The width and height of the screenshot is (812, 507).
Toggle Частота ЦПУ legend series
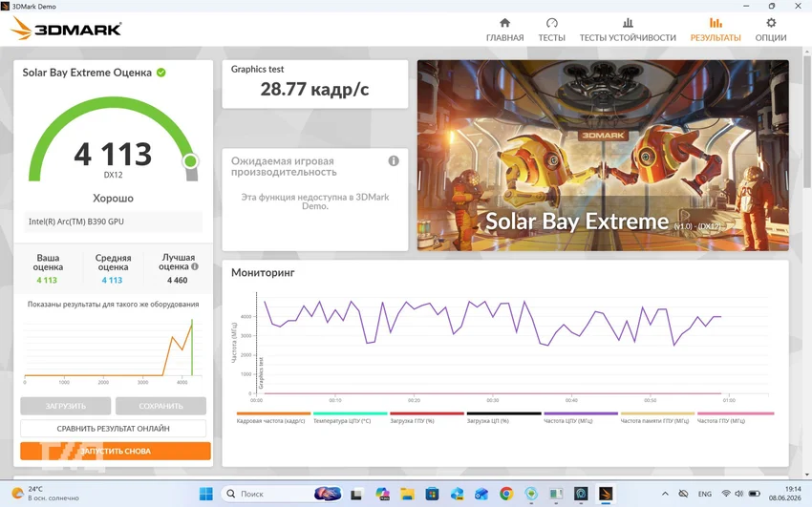[x=581, y=417]
